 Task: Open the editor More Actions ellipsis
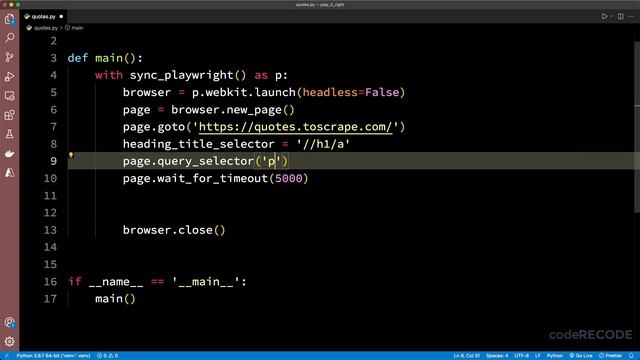(x=631, y=16)
